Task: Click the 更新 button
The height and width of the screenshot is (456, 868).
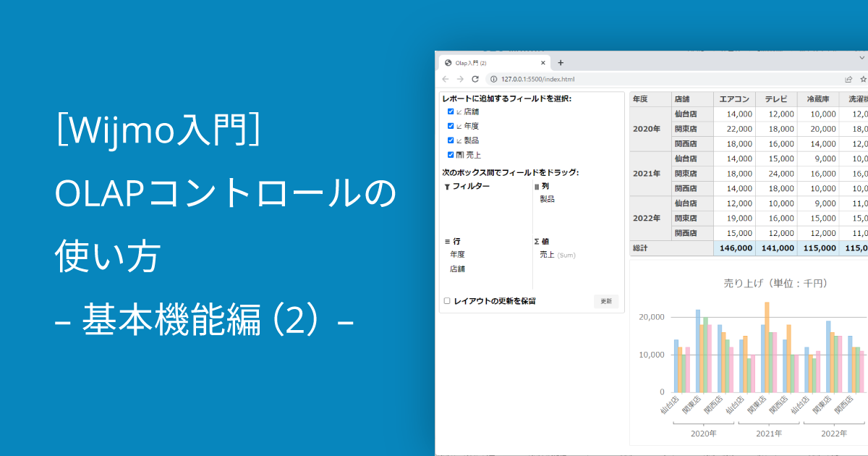Action: (606, 301)
